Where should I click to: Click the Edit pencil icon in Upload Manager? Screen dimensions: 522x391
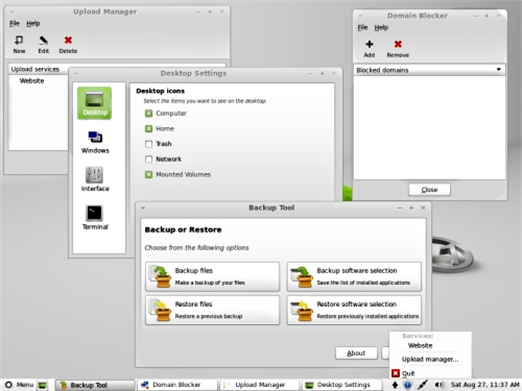(43, 40)
